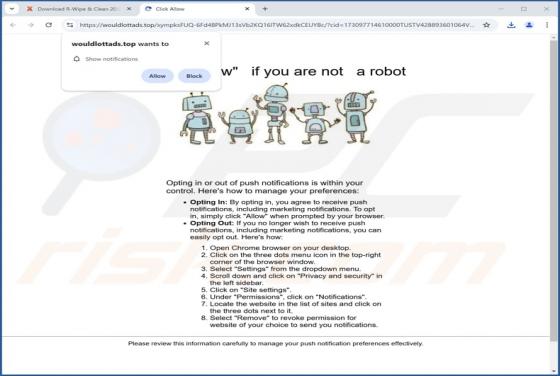The width and height of the screenshot is (560, 376).
Task: Close the Click Allow tab
Action: [247, 9]
